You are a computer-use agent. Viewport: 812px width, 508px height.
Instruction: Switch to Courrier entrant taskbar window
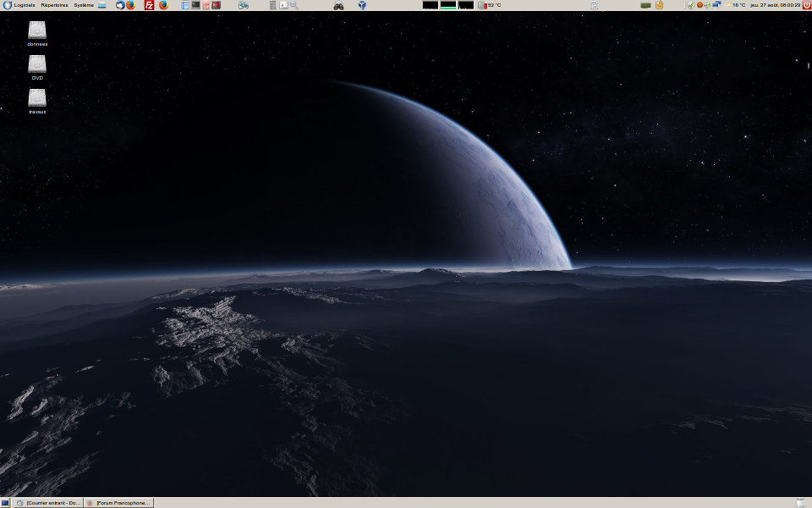coord(48,503)
